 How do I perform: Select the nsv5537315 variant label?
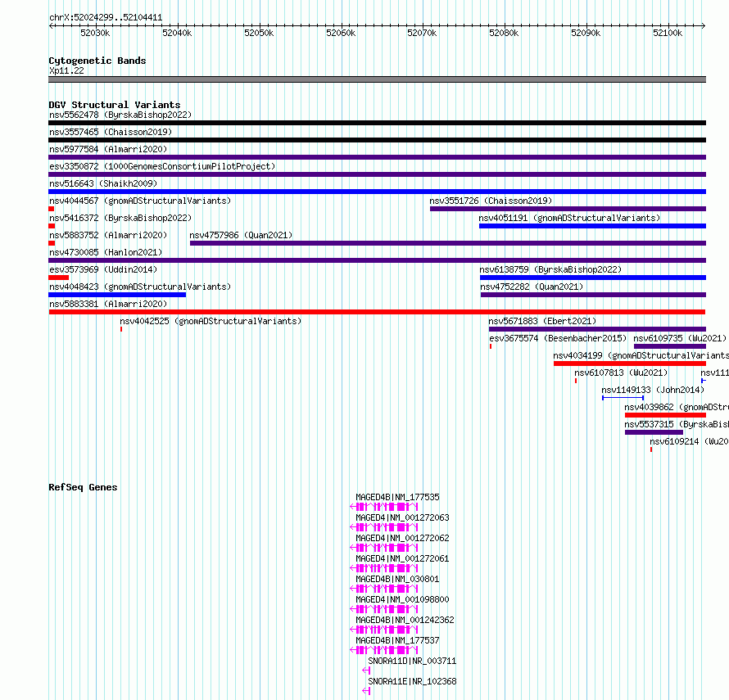coord(677,424)
